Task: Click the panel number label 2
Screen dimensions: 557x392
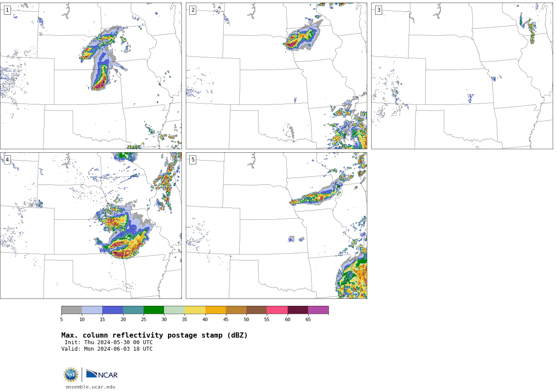Action: [193, 10]
